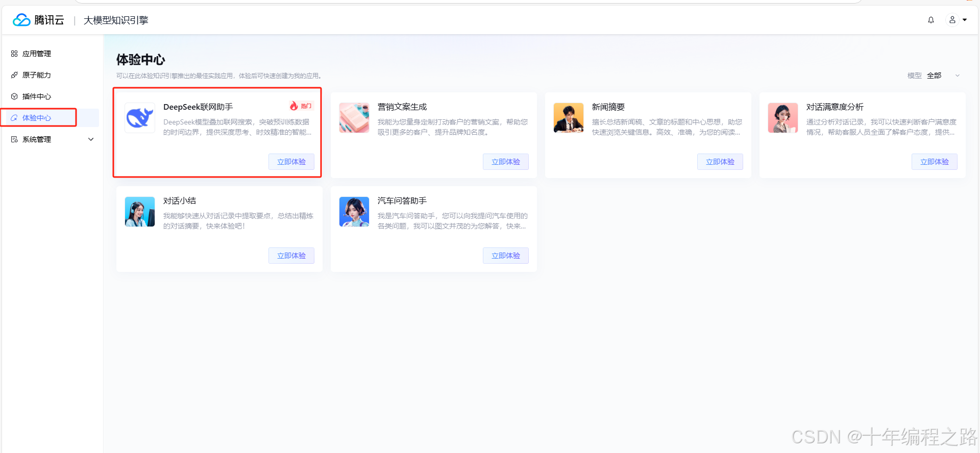980x453 pixels.
Task: Open the user account icon
Action: pyautogui.click(x=952, y=20)
